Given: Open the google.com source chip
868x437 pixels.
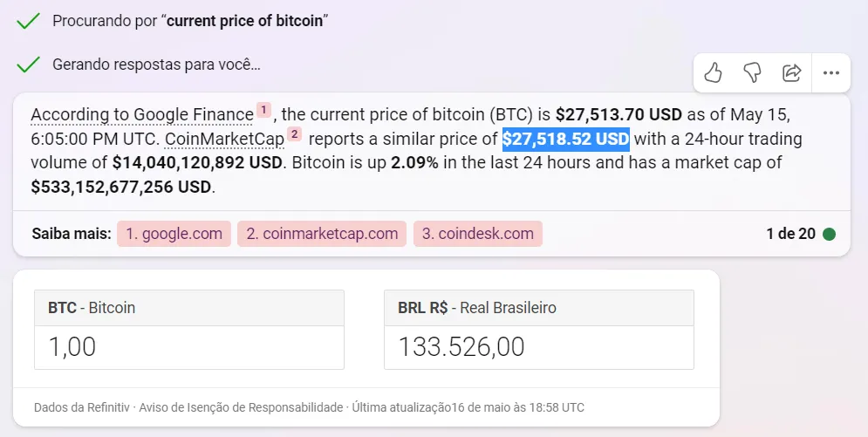Looking at the screenshot, I should (174, 234).
